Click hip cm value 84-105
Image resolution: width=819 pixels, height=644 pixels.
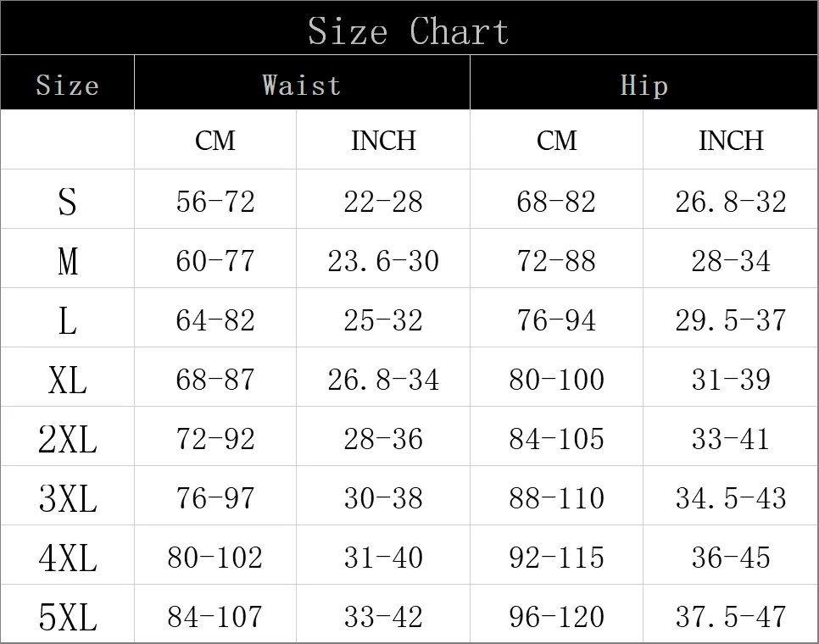click(x=556, y=439)
